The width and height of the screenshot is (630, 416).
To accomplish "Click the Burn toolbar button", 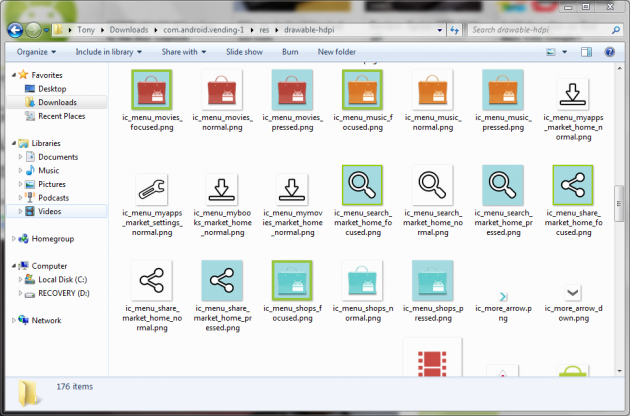I will coord(290,51).
